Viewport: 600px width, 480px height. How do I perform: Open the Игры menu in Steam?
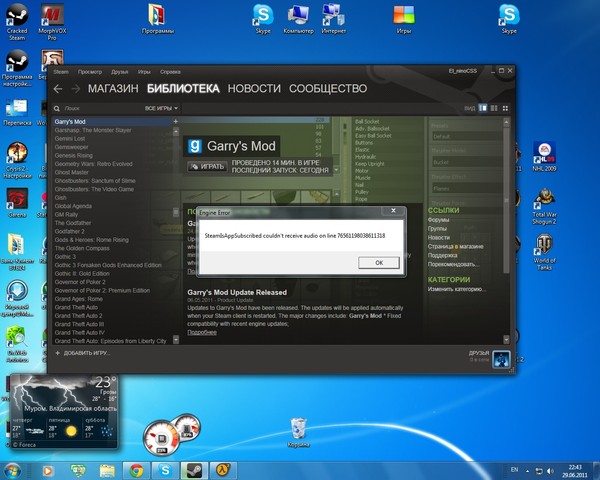pyautogui.click(x=144, y=72)
